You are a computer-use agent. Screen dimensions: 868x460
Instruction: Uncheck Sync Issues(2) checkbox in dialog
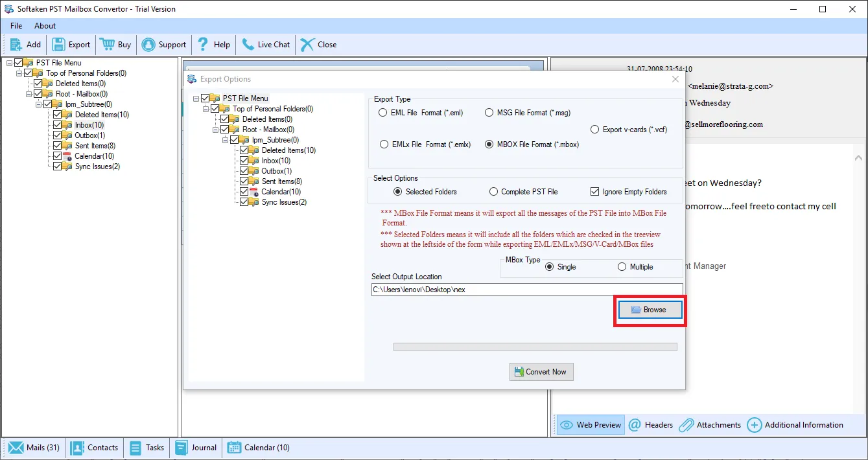click(x=244, y=202)
